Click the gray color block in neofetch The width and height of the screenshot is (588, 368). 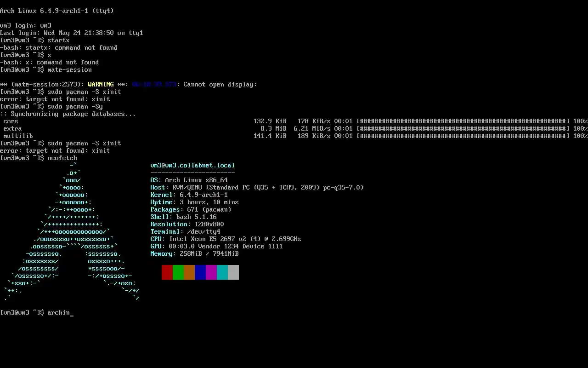point(233,272)
